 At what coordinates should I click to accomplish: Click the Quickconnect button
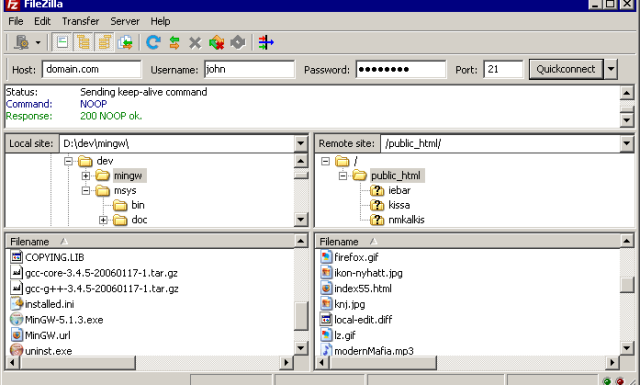tap(566, 69)
